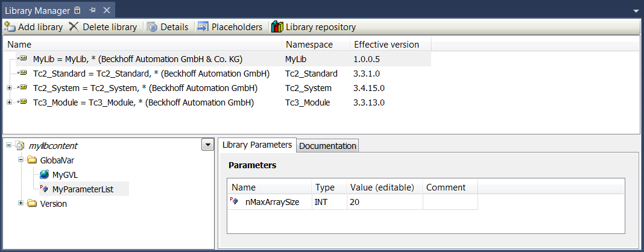This screenshot has height=252, width=644.
Task: Select the Tc3_Module library row text
Action: 144,102
